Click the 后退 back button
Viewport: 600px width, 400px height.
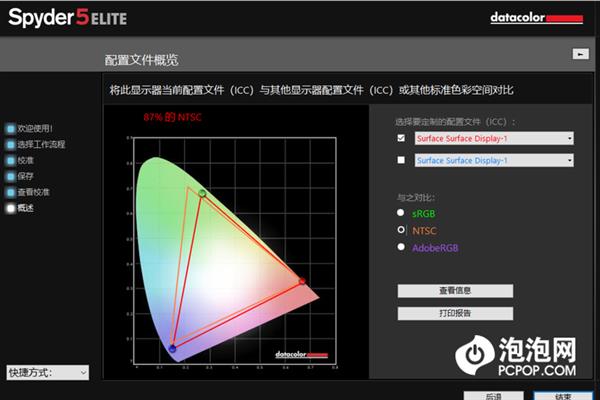click(493, 396)
